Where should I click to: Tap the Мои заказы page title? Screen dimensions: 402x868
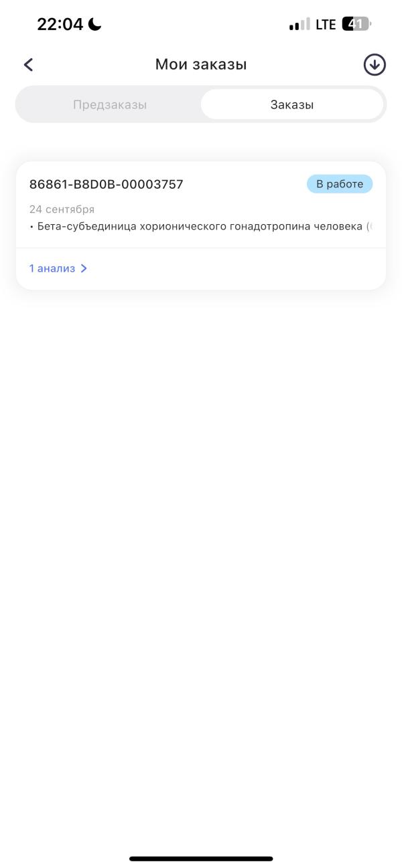pyautogui.click(x=201, y=64)
